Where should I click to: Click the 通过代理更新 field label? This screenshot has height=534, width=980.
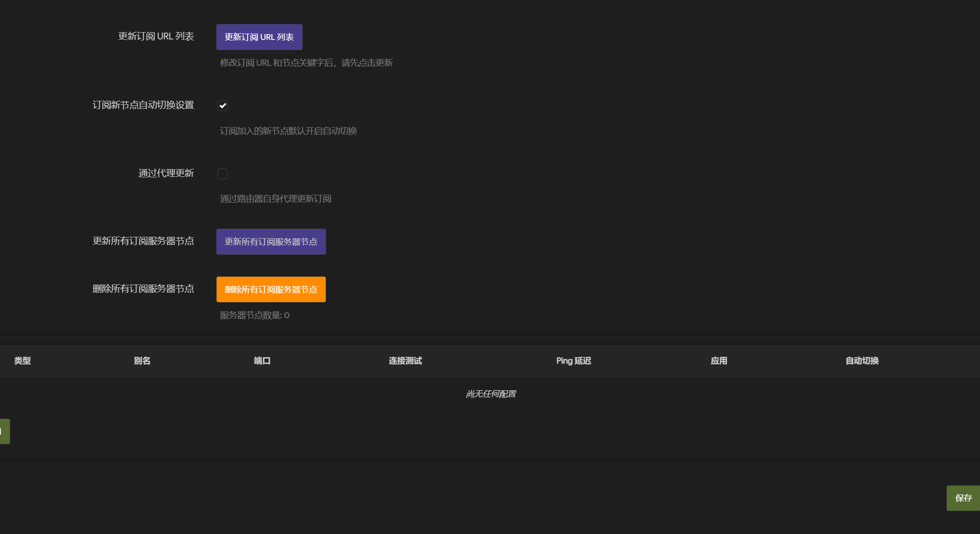(x=166, y=173)
